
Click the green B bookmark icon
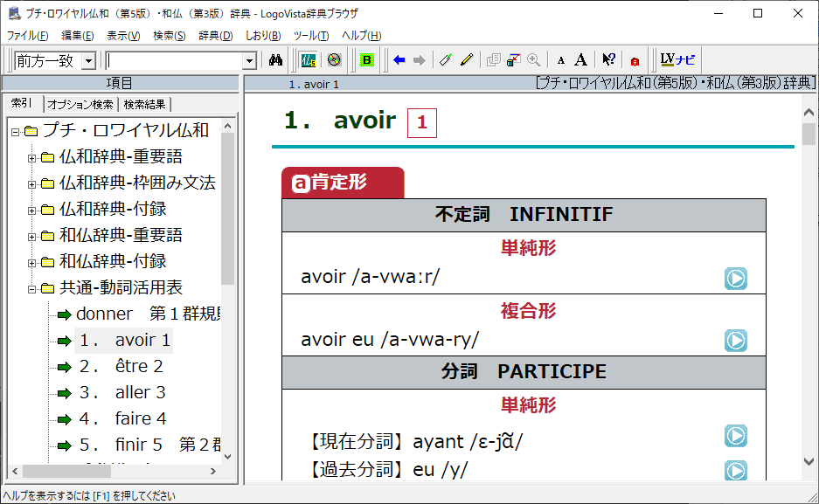[x=367, y=60]
